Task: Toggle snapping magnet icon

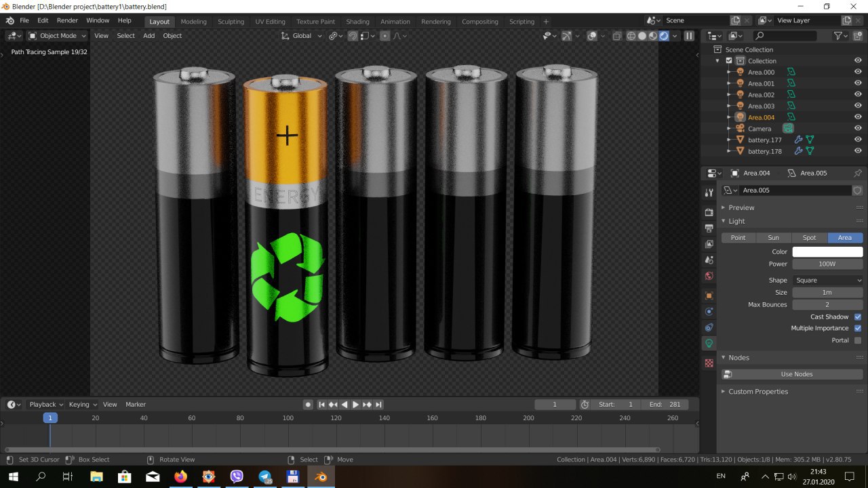Action: coord(353,36)
